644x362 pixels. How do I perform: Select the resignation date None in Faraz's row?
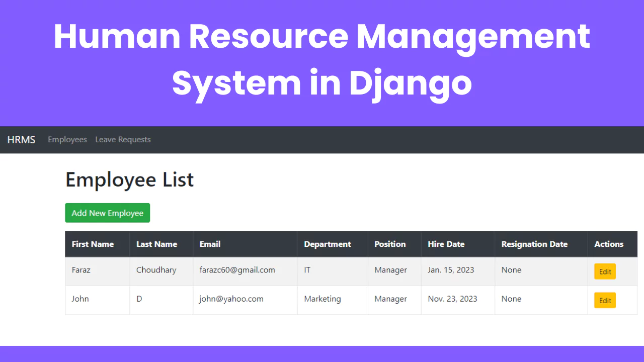[511, 270]
